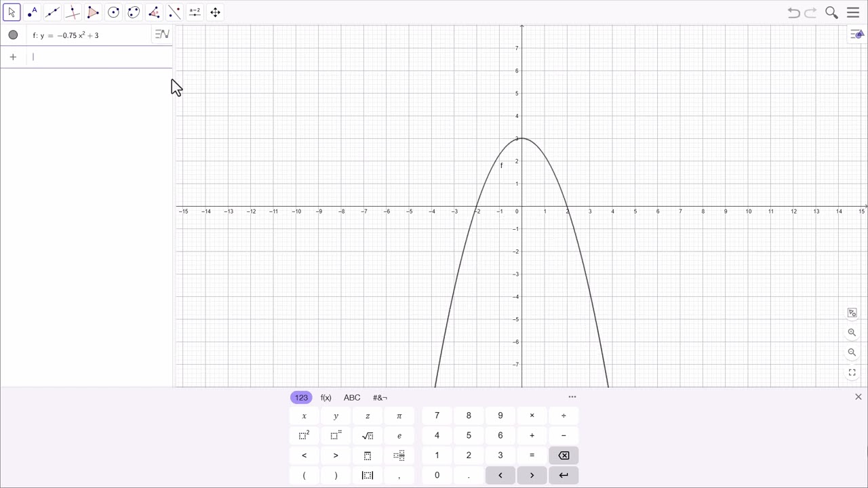Open the search magnifier icon
Image resolution: width=868 pixels, height=488 pixels.
(x=831, y=12)
